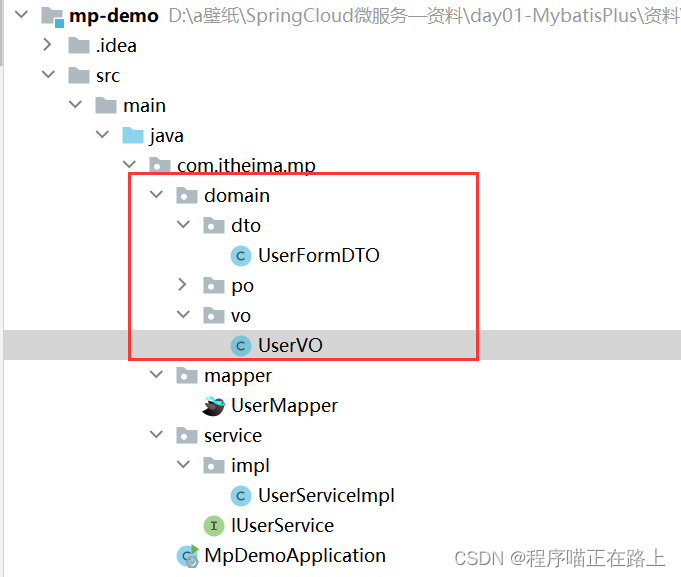The height and width of the screenshot is (577, 681).
Task: Open the UserMapper file
Action: tap(284, 406)
